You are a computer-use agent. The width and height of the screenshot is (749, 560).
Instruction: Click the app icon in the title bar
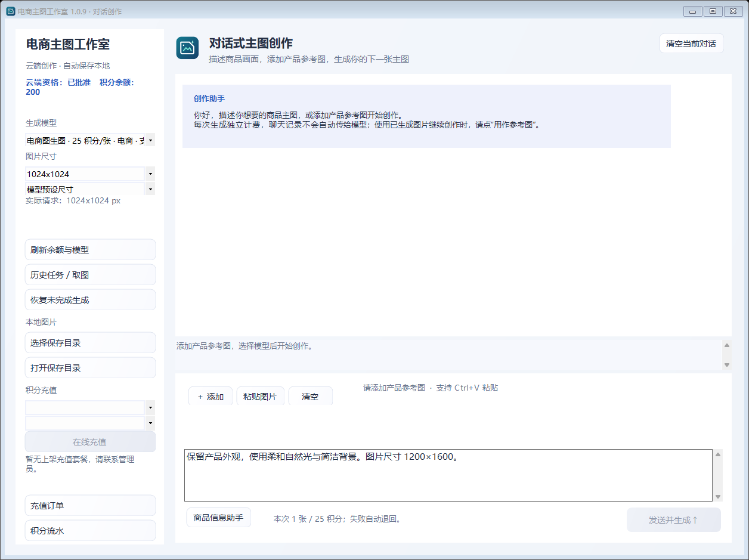coord(10,11)
